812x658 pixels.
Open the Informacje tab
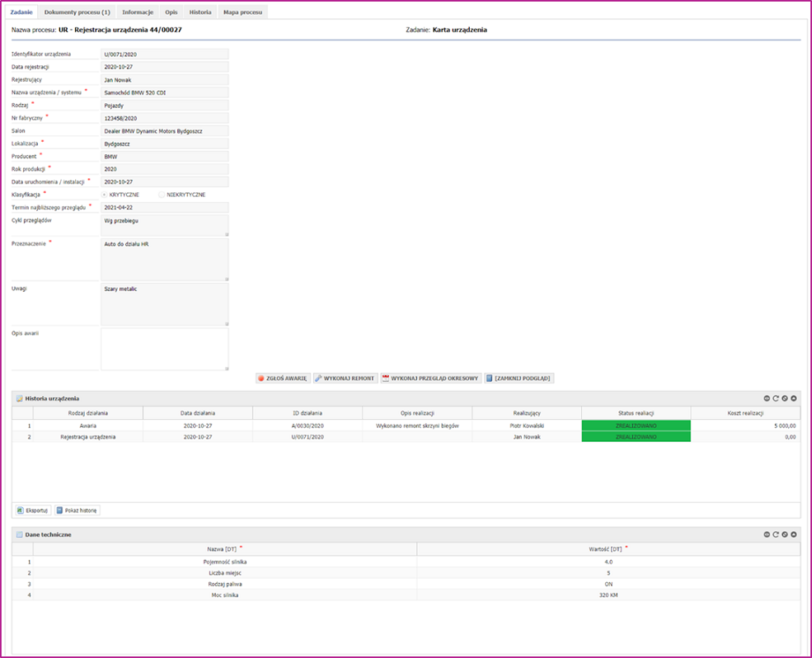pyautogui.click(x=138, y=12)
